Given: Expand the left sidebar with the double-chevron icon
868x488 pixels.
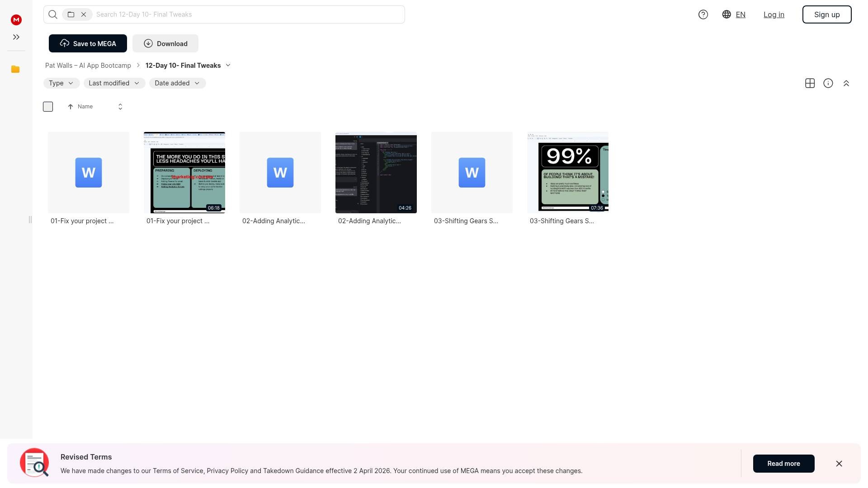Looking at the screenshot, I should (16, 37).
